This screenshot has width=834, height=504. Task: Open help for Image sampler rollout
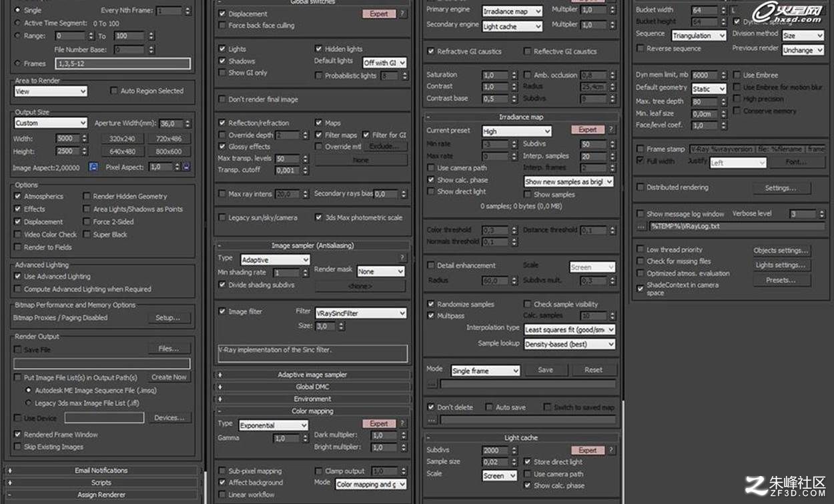coord(402,258)
